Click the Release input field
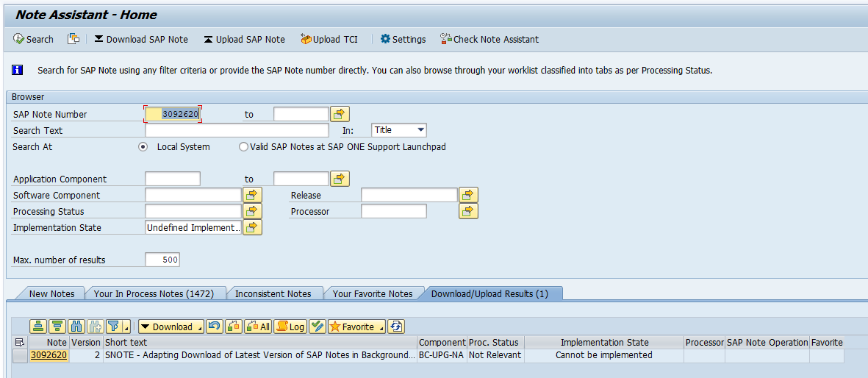 [409, 195]
